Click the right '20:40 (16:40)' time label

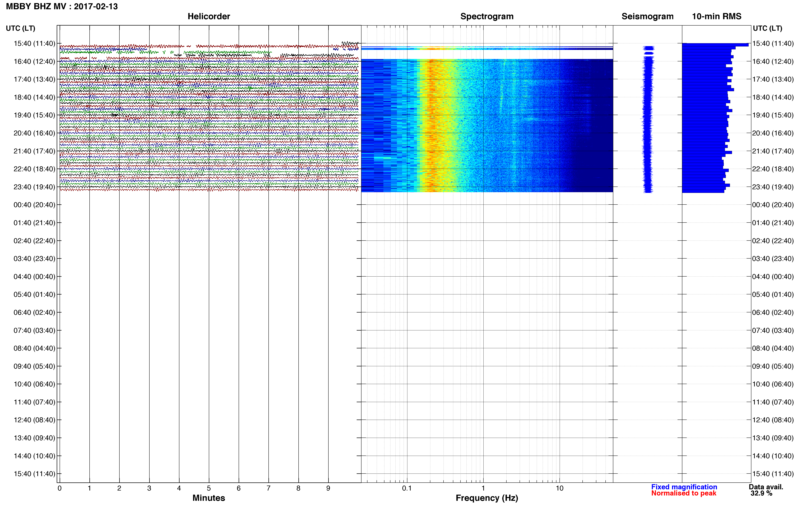pyautogui.click(x=773, y=133)
